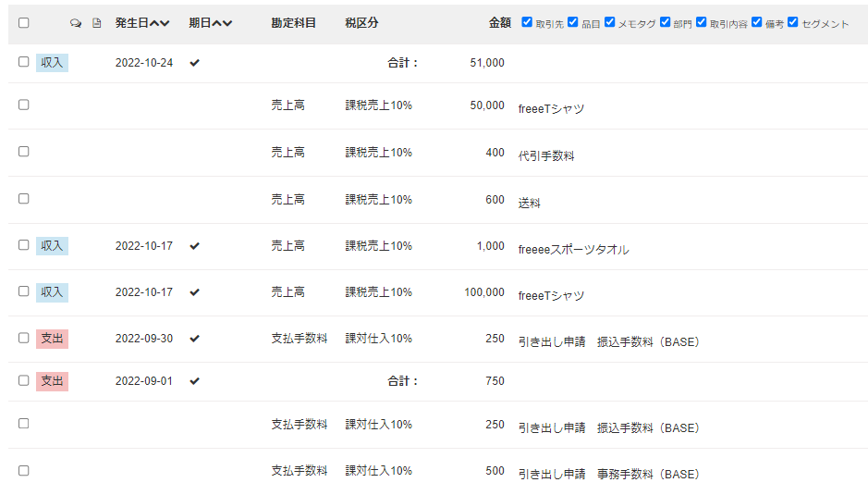The image size is (868, 495).
Task: Select the 2022-10-24 合計 51,000 row checkbox
Action: click(23, 62)
